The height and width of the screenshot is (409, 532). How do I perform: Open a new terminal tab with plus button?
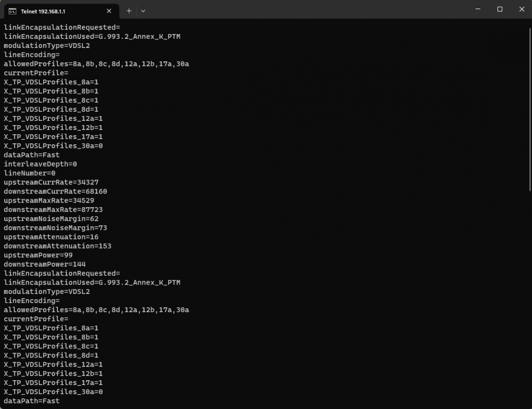click(x=129, y=11)
